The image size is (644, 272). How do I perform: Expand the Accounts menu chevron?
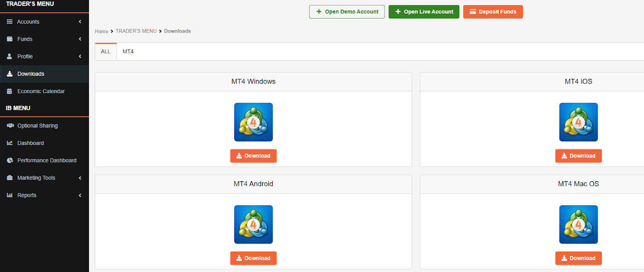tap(80, 22)
